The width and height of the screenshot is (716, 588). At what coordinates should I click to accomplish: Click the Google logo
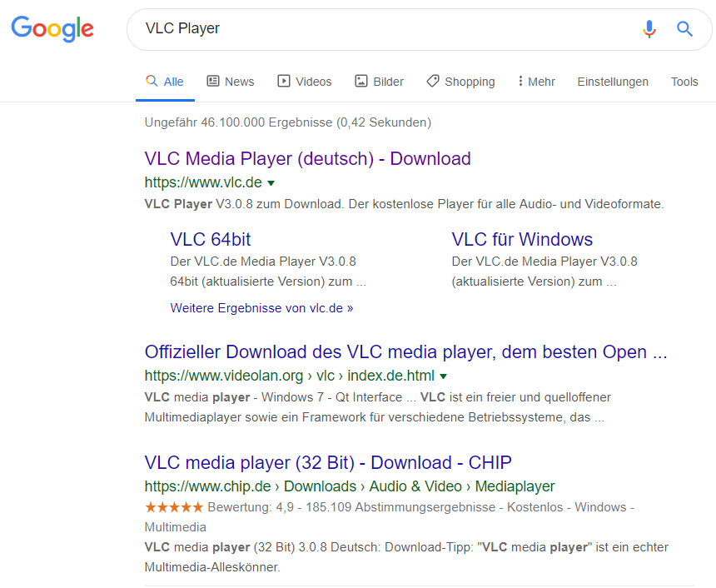pyautogui.click(x=52, y=29)
